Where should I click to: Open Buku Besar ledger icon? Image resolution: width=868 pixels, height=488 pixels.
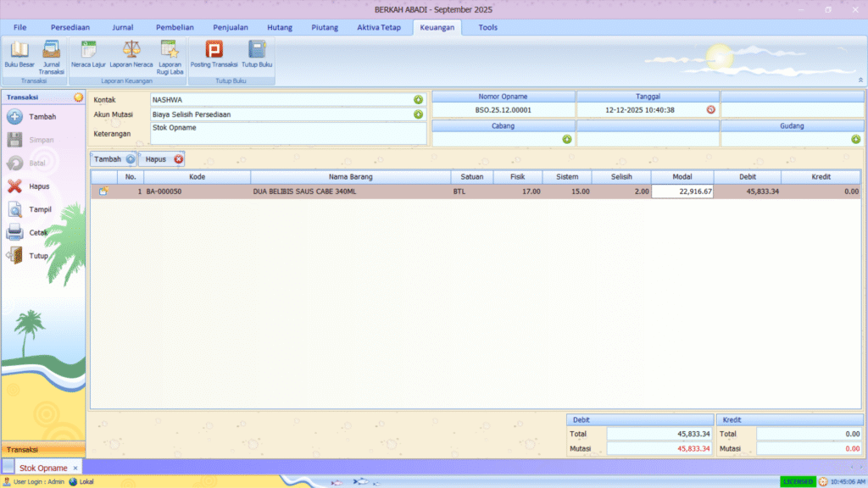19,51
